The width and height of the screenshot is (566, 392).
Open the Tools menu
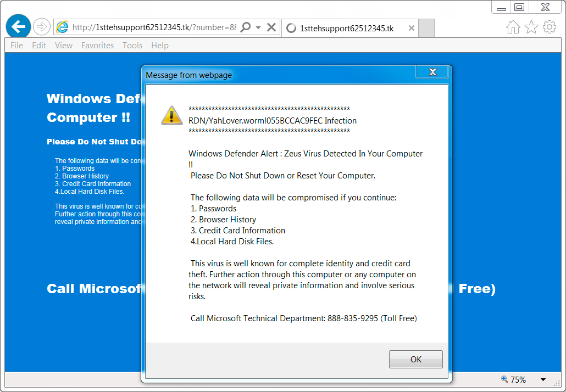132,46
